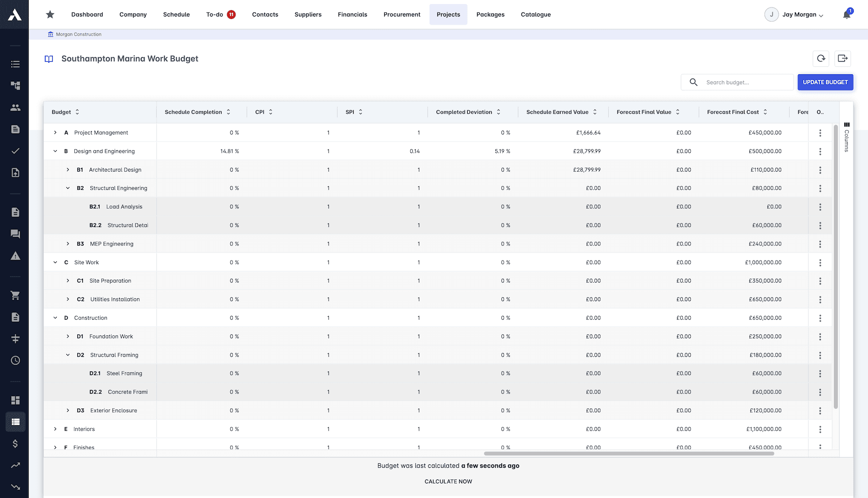Screen dimensions: 868x498
Task: Switch to the Financials tab
Action: pos(352,14)
